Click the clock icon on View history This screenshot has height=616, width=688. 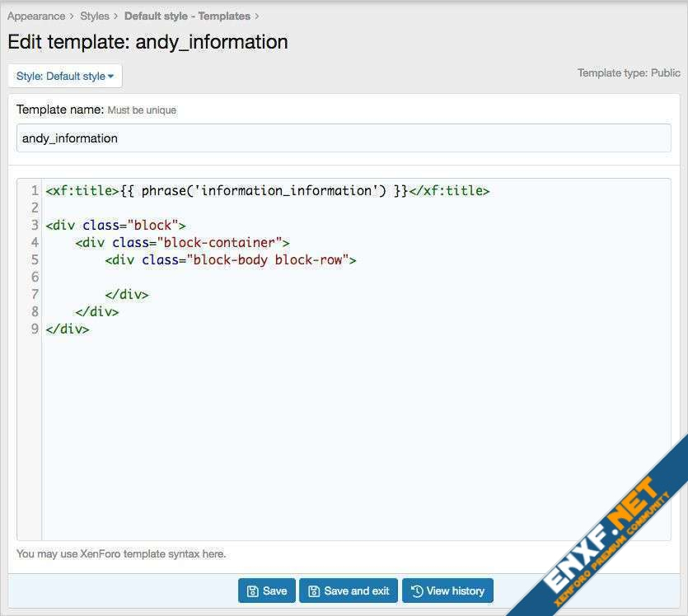[x=417, y=591]
